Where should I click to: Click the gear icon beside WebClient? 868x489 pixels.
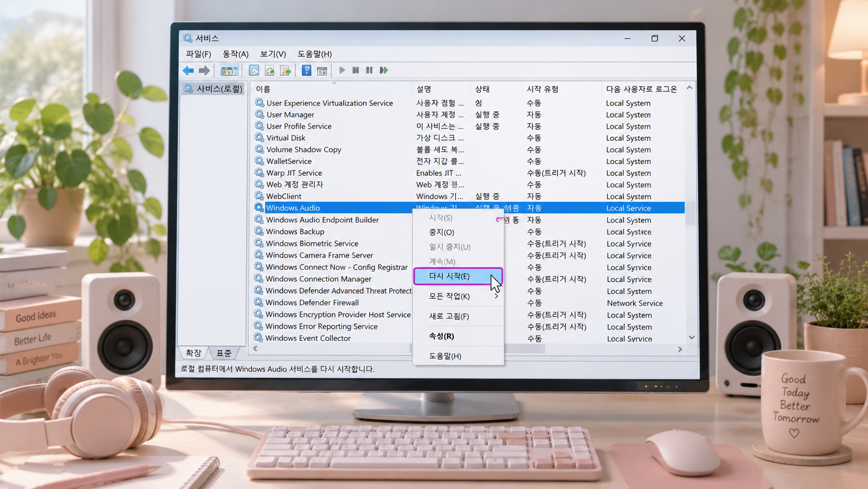(259, 196)
